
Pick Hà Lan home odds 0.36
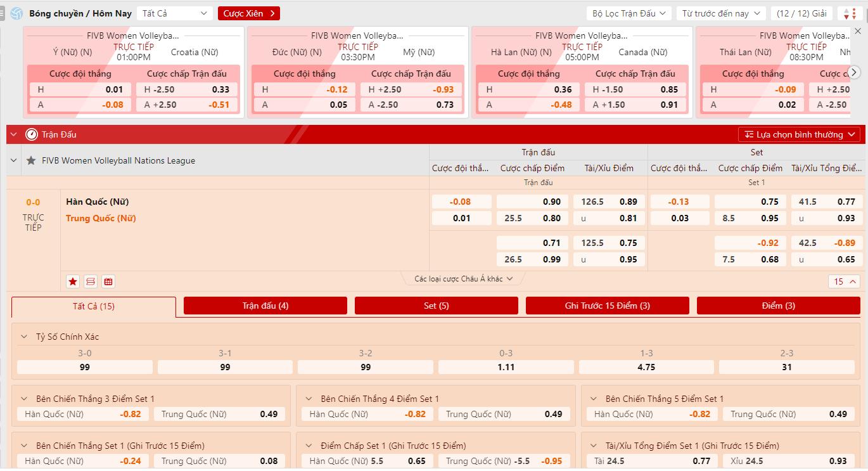(529, 89)
